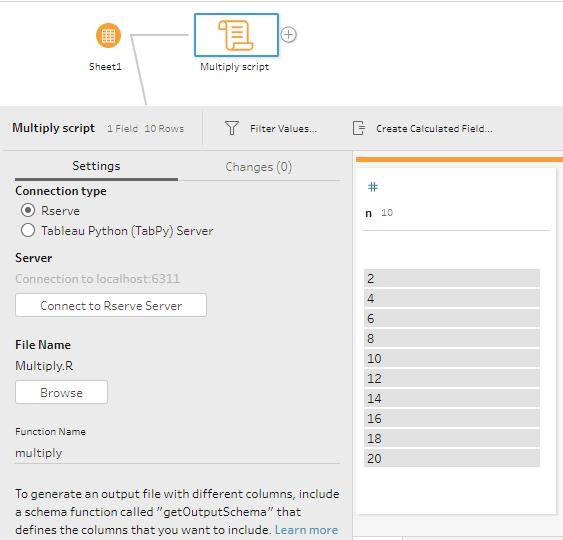Select value 2 in the n field
This screenshot has height=540, width=563.
452,278
